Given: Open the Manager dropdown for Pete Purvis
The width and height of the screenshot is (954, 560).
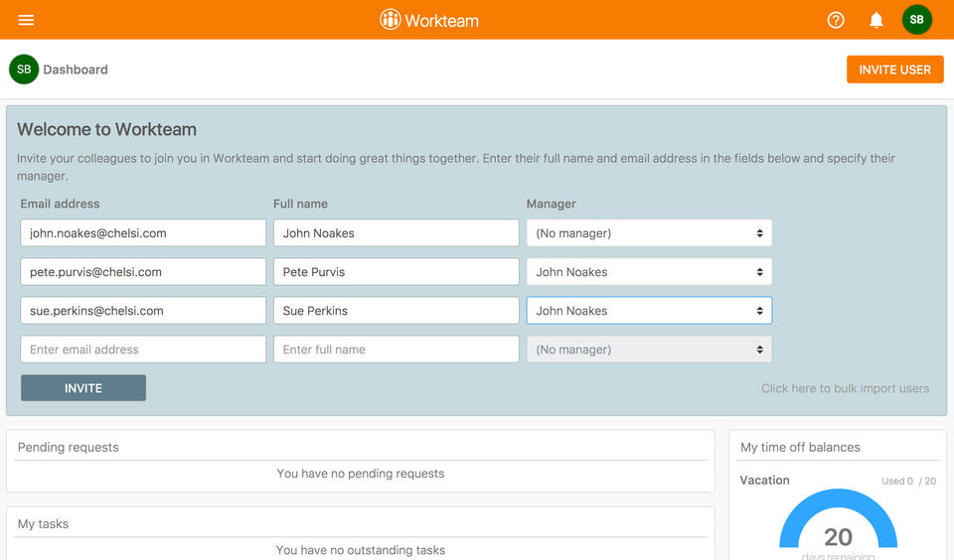Looking at the screenshot, I should [649, 272].
